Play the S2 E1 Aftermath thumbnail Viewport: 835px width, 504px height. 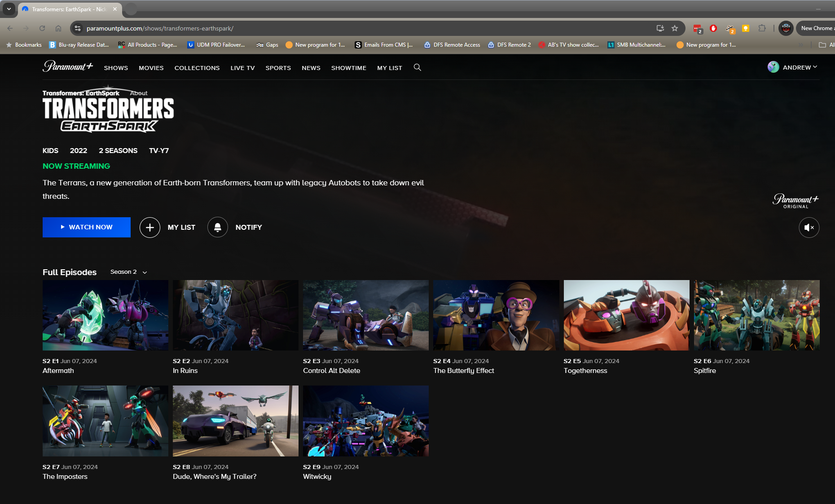(105, 316)
